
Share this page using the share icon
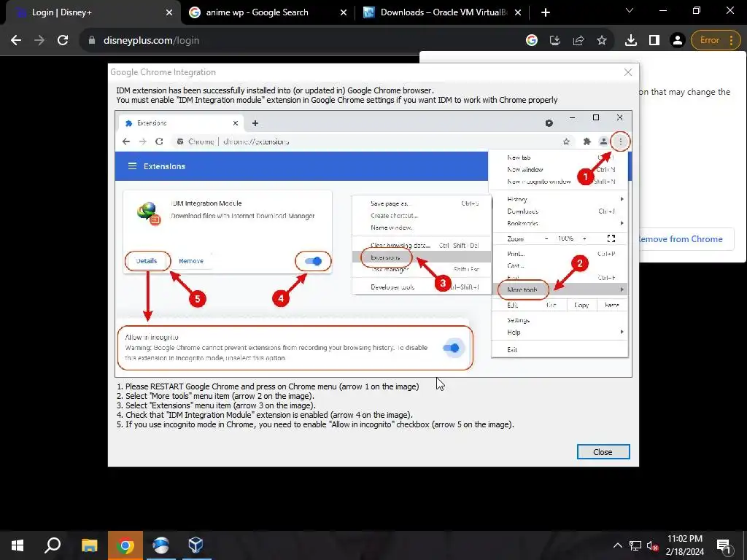click(x=578, y=41)
